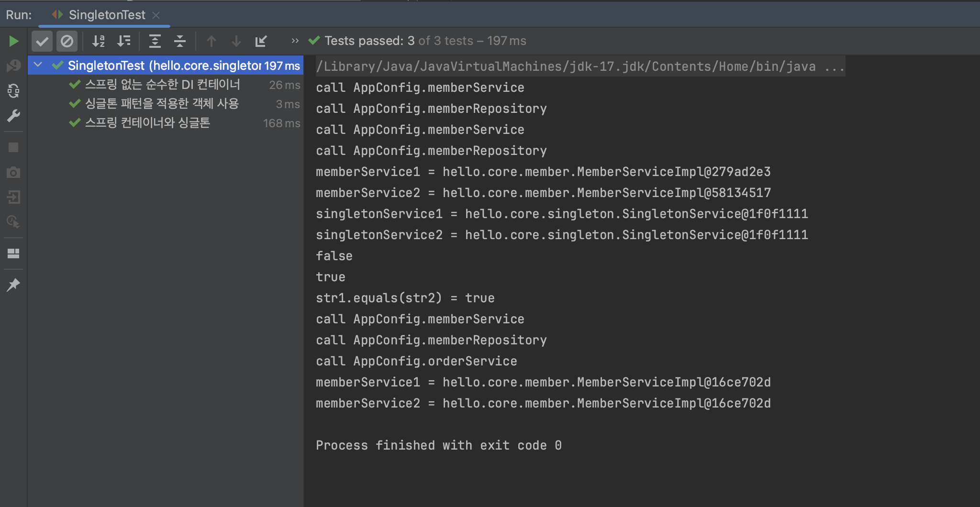Toggle Show Passed tests checkmark button
The height and width of the screenshot is (507, 980).
pos(42,41)
